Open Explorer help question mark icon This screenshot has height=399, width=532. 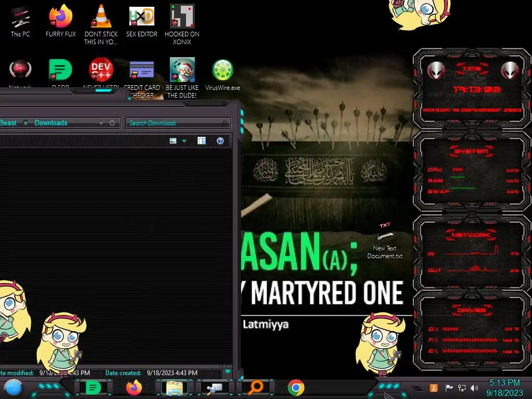pyautogui.click(x=220, y=141)
